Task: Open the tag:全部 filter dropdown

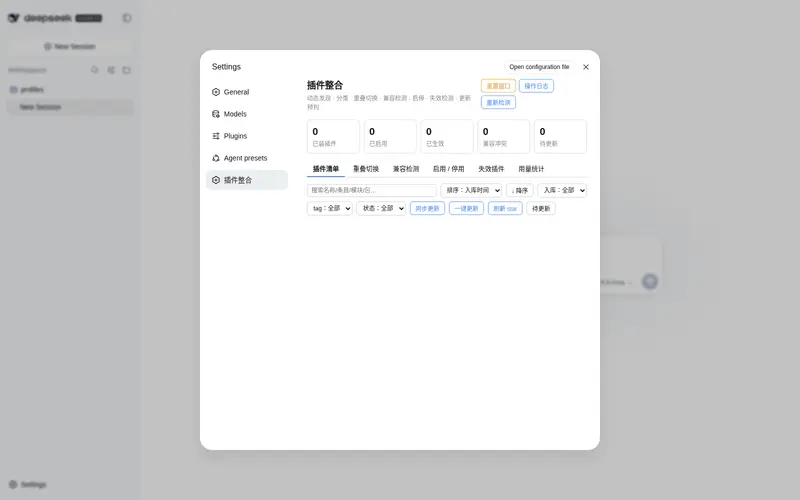Action: [330, 208]
